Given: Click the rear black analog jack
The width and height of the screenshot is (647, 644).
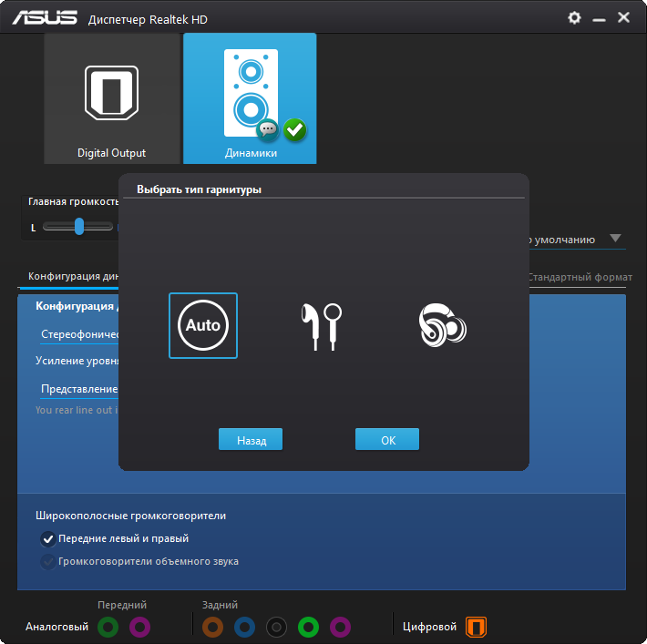Looking at the screenshot, I should 276,627.
